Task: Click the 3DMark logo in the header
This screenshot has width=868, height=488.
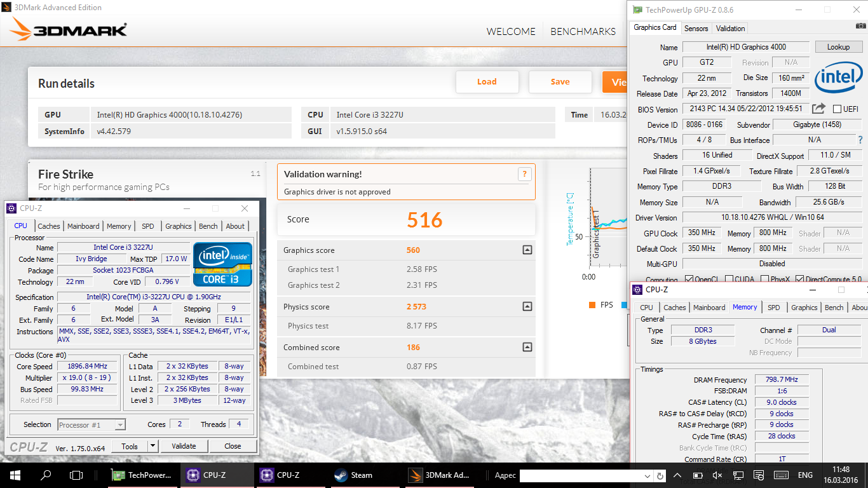Action: 68,30
